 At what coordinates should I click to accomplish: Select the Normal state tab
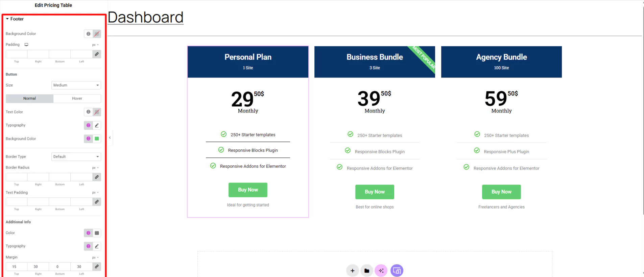pos(29,99)
